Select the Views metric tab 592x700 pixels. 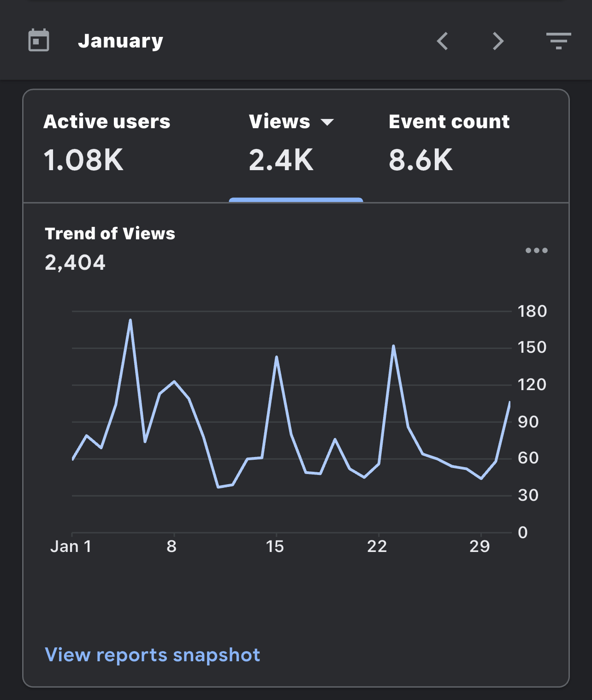[x=291, y=143]
